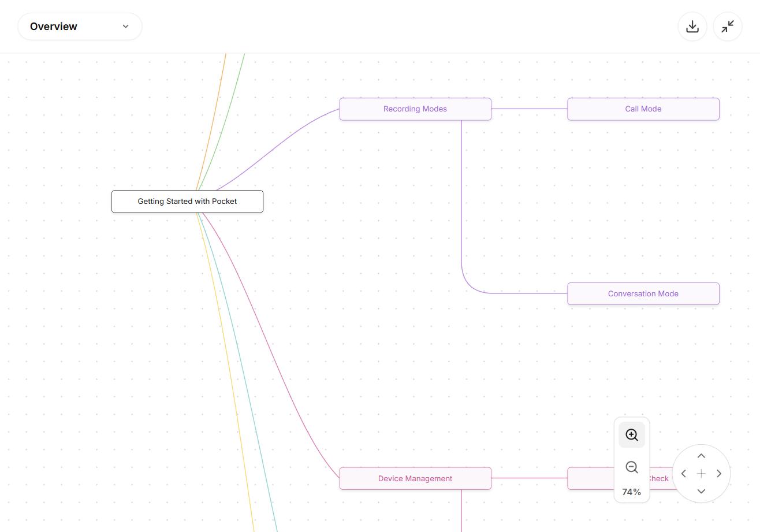Pan the canvas up with the arrow
The height and width of the screenshot is (532, 760).
pyautogui.click(x=701, y=456)
